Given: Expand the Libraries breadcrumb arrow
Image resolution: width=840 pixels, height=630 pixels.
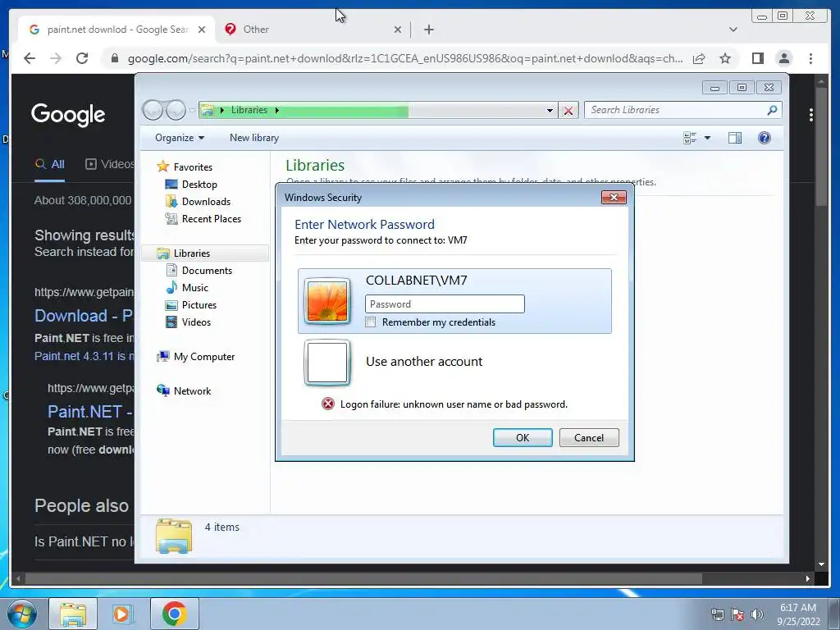Looking at the screenshot, I should click(x=277, y=111).
